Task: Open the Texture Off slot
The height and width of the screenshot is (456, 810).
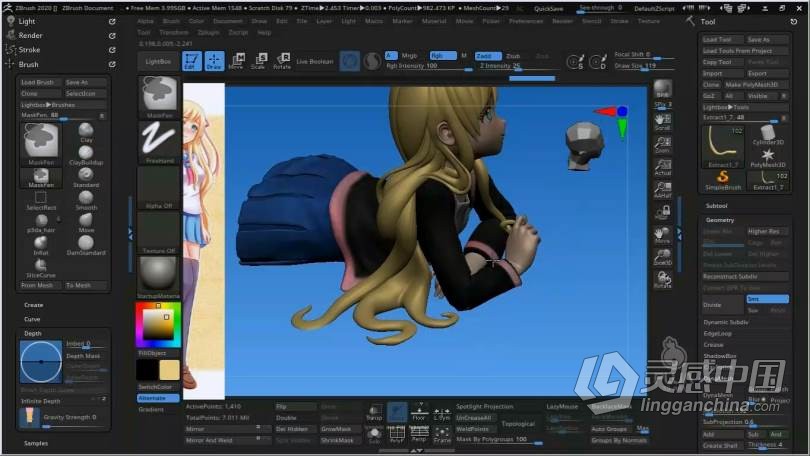Action: [x=159, y=232]
